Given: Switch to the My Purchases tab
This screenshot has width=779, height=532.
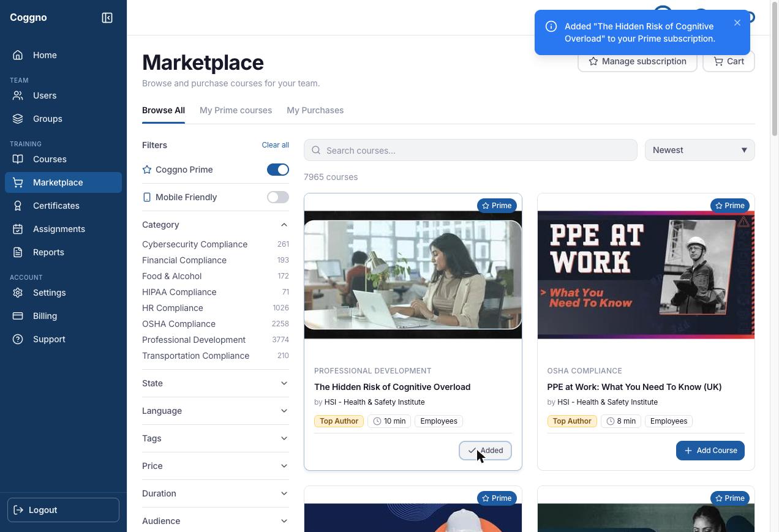Looking at the screenshot, I should [315, 110].
